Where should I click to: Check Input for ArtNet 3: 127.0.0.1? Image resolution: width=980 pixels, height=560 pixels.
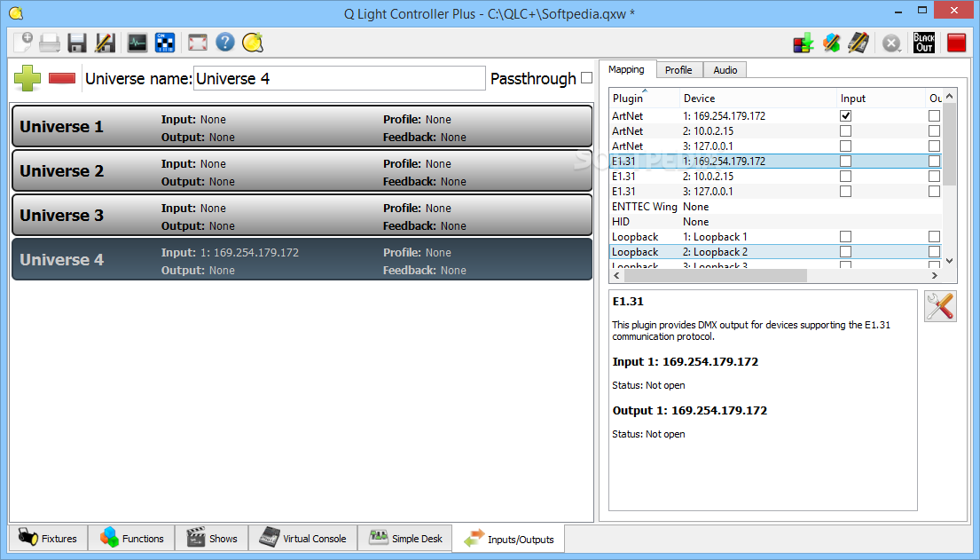tap(845, 146)
